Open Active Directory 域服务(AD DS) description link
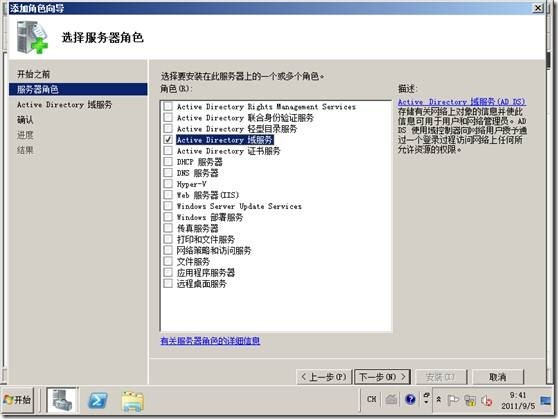Viewport: 558px width, 419px height. (461, 102)
